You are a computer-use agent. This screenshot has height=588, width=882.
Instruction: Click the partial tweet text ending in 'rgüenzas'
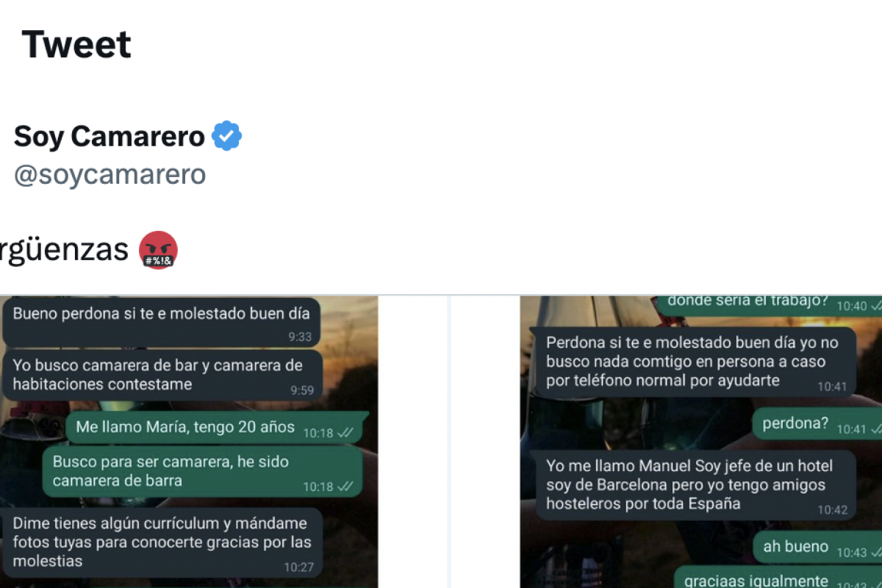(x=64, y=250)
